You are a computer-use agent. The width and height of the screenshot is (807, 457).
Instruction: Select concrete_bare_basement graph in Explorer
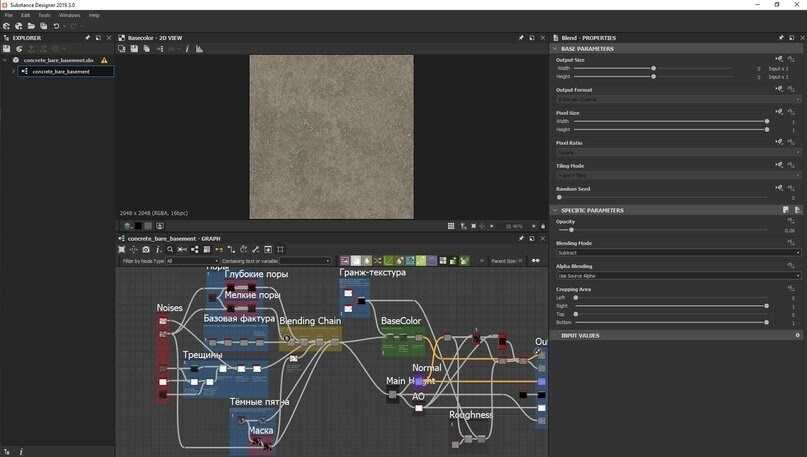[60, 72]
